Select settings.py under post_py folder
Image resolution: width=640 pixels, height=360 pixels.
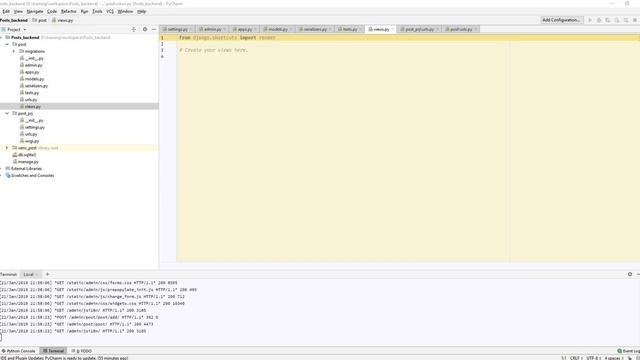pos(34,127)
